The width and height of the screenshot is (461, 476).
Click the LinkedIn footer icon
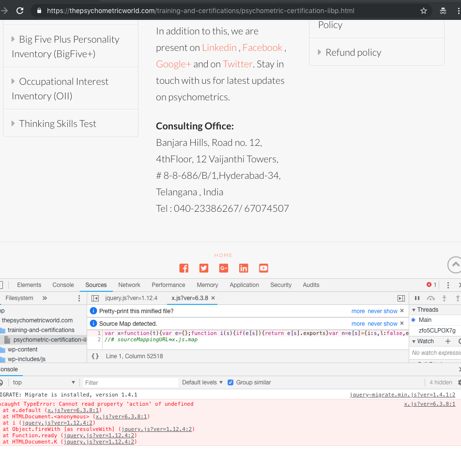pyautogui.click(x=244, y=268)
